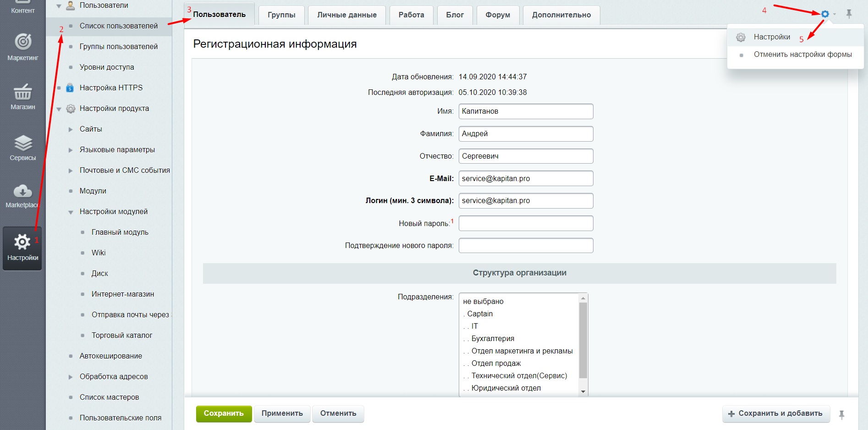The height and width of the screenshot is (430, 868).
Task: Click the Сохранить и добавить button
Action: tap(775, 413)
